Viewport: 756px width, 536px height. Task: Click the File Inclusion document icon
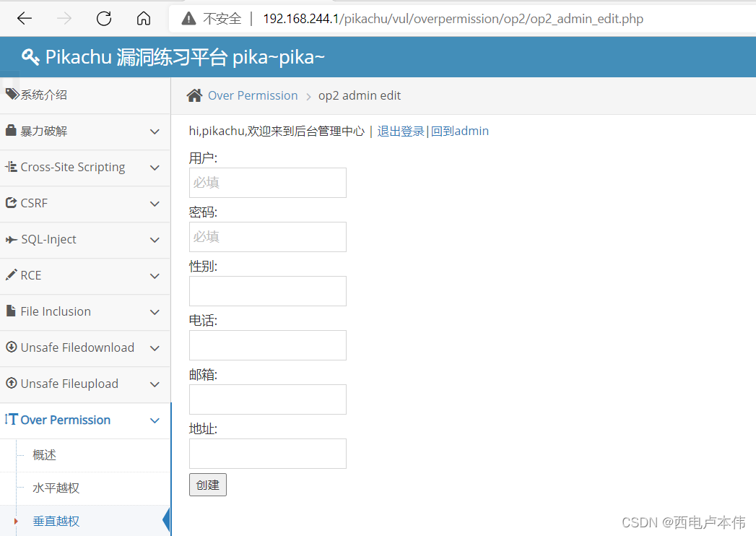click(x=11, y=311)
